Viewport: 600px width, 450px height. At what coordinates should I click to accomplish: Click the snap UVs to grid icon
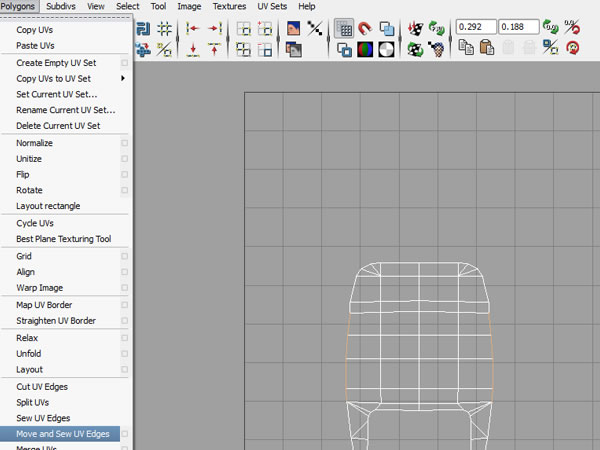(165, 29)
